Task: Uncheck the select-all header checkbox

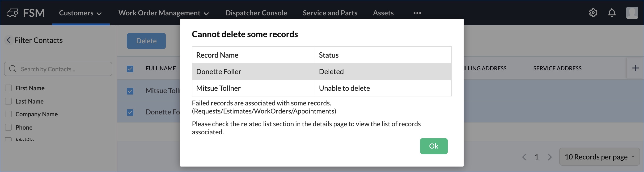Action: point(130,69)
